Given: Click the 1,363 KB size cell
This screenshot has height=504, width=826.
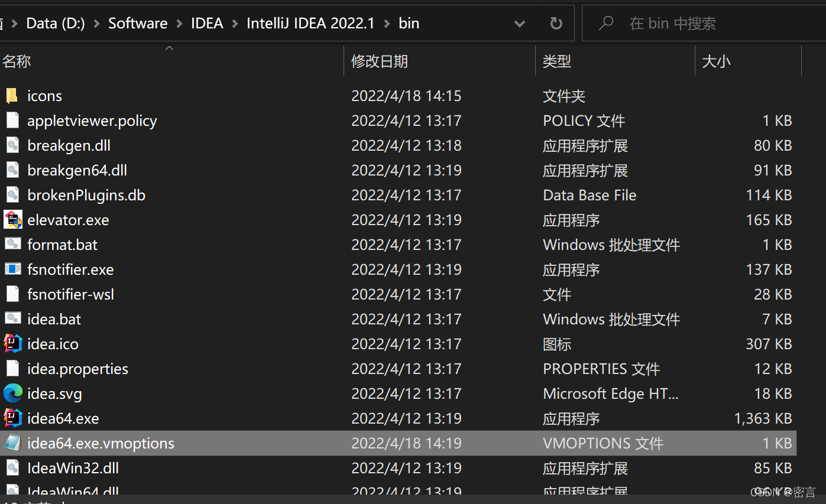Looking at the screenshot, I should (763, 418).
